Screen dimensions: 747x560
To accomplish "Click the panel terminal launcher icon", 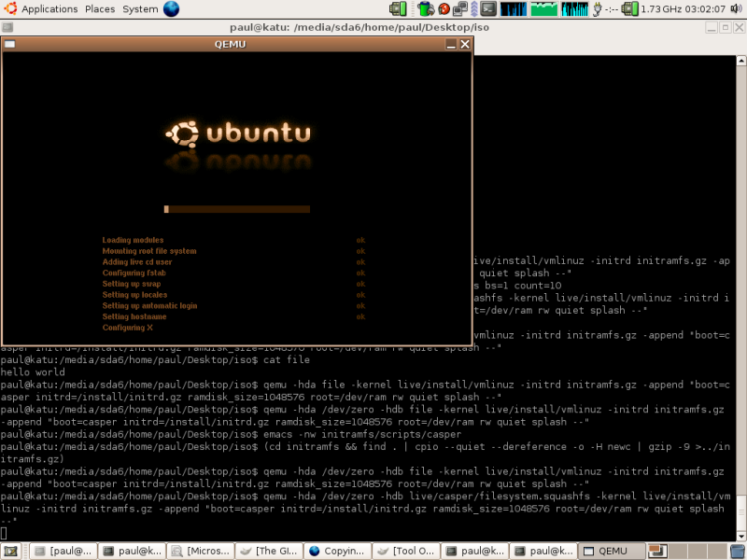I will tap(487, 8).
